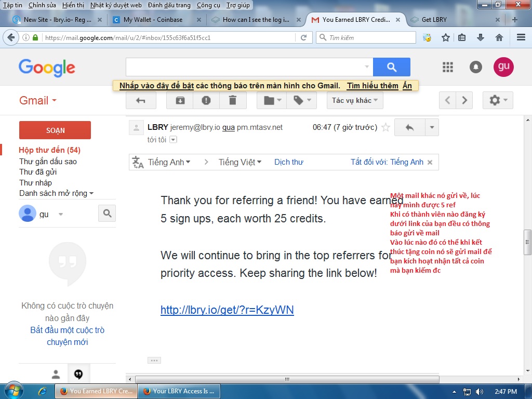Click 'Tìm hiểu thêm' notification link
The width and height of the screenshot is (532, 399).
373,86
